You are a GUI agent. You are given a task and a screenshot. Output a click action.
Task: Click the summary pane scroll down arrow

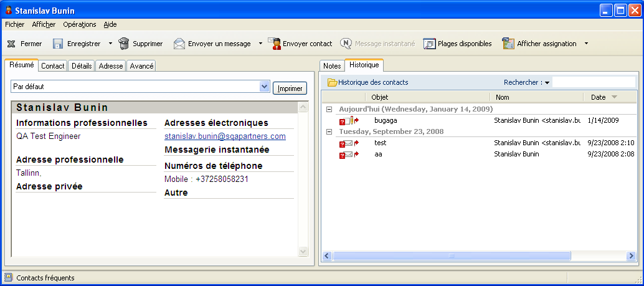pyautogui.click(x=303, y=251)
